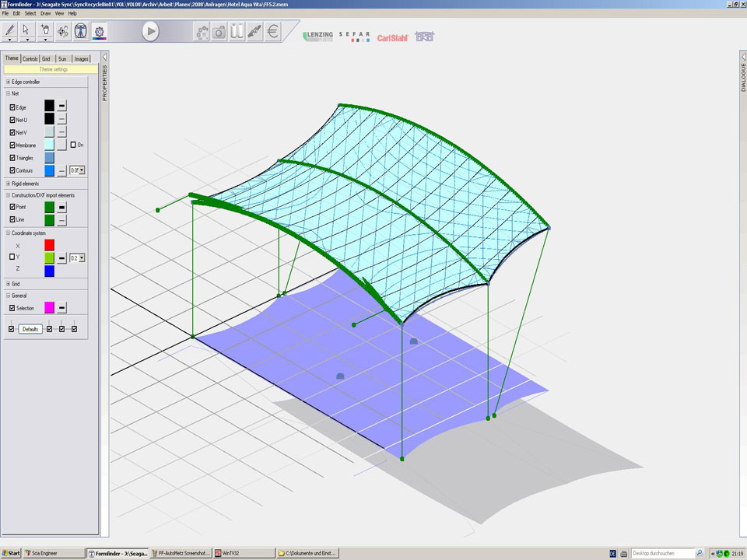Image resolution: width=747 pixels, height=560 pixels.
Task: Click the camera snapshot icon
Action: (219, 32)
